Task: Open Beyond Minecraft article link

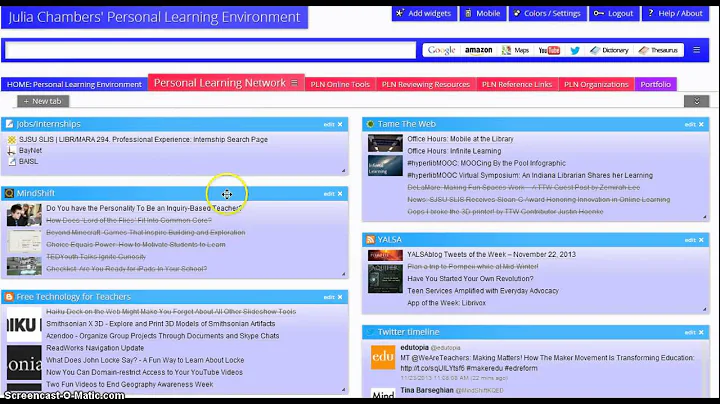Action: (146, 233)
